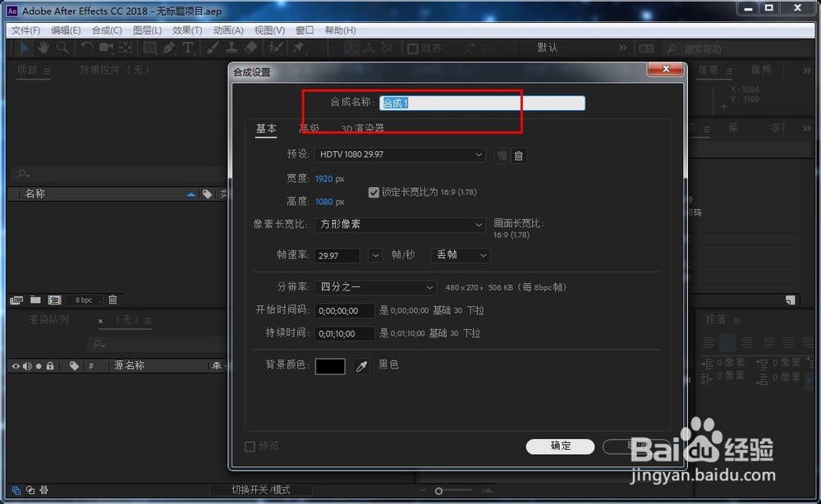This screenshot has width=821, height=504.
Task: Open the Paragraph panel menu icon
Action: tap(736, 320)
